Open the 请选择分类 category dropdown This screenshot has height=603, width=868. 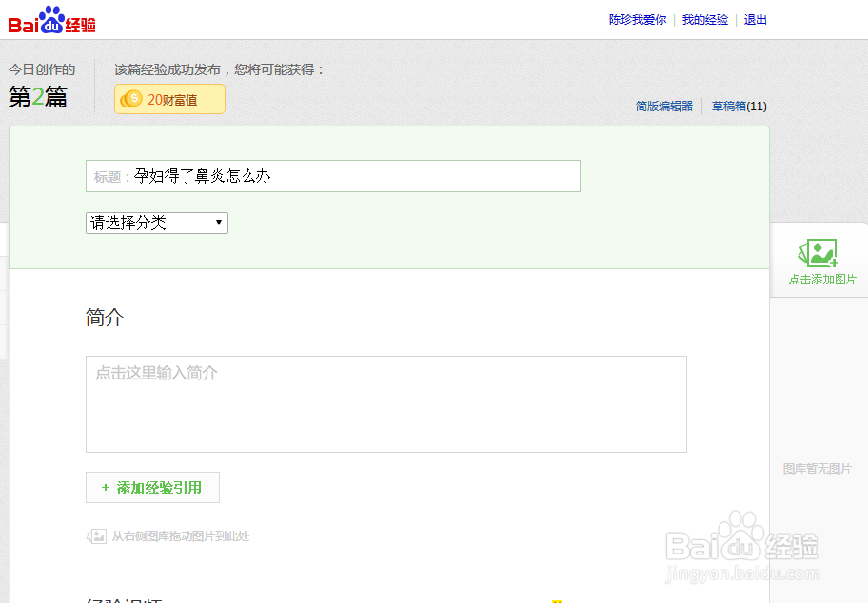click(x=156, y=223)
